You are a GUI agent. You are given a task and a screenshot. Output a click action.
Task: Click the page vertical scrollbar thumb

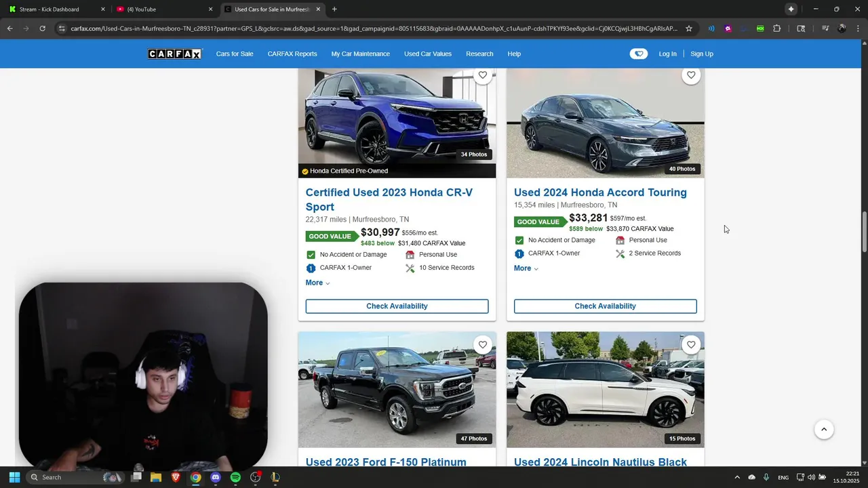(864, 232)
